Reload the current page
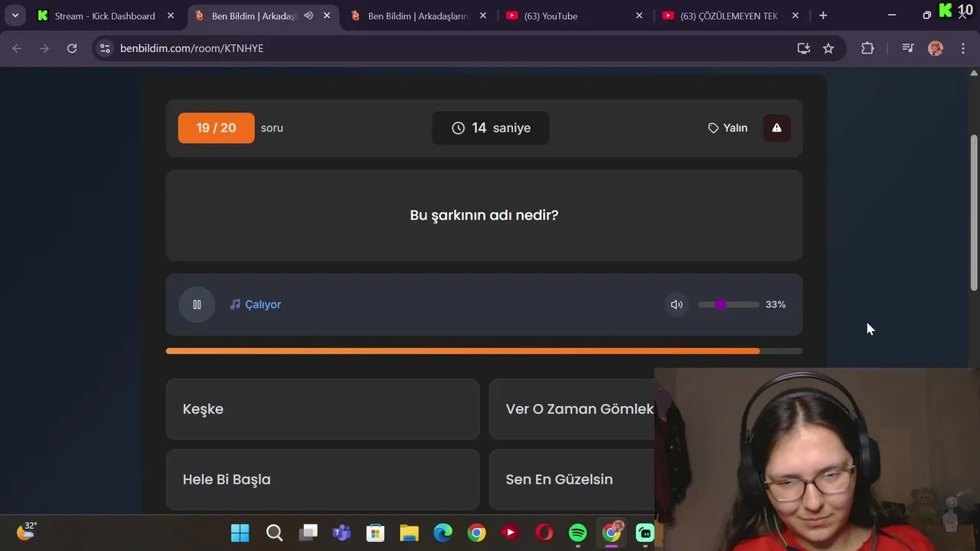Image resolution: width=980 pixels, height=551 pixels. [72, 48]
